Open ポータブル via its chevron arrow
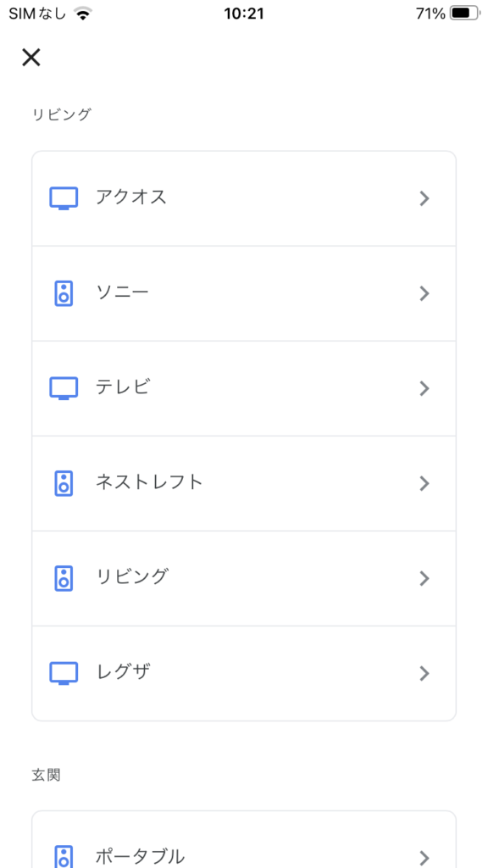Image resolution: width=488 pixels, height=868 pixels. (424, 858)
